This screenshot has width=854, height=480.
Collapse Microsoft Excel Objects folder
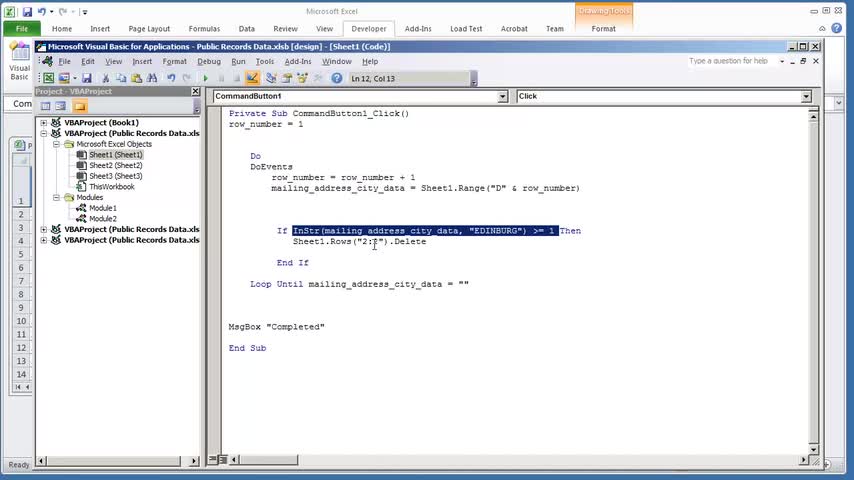click(x=56, y=144)
